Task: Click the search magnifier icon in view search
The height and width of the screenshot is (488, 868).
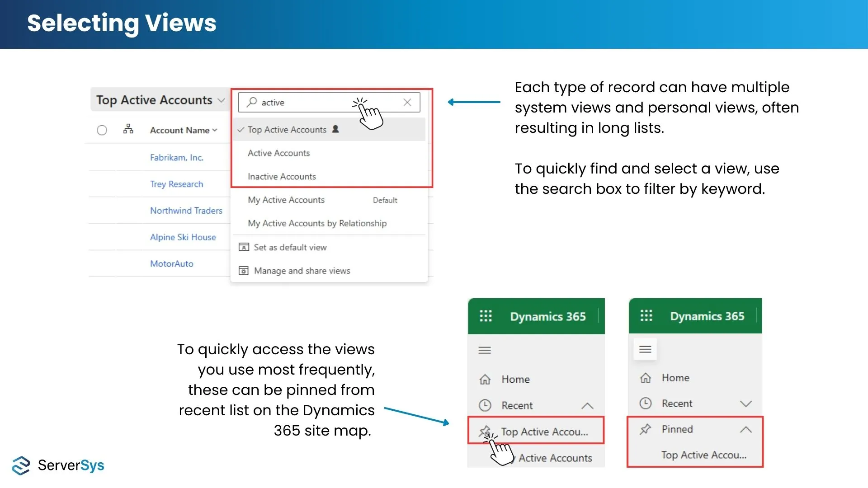Action: click(x=252, y=102)
